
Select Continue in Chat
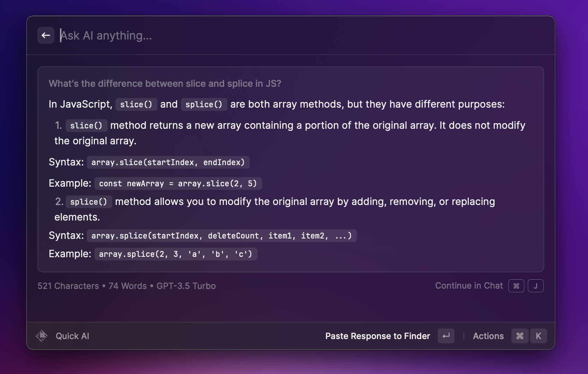(469, 286)
